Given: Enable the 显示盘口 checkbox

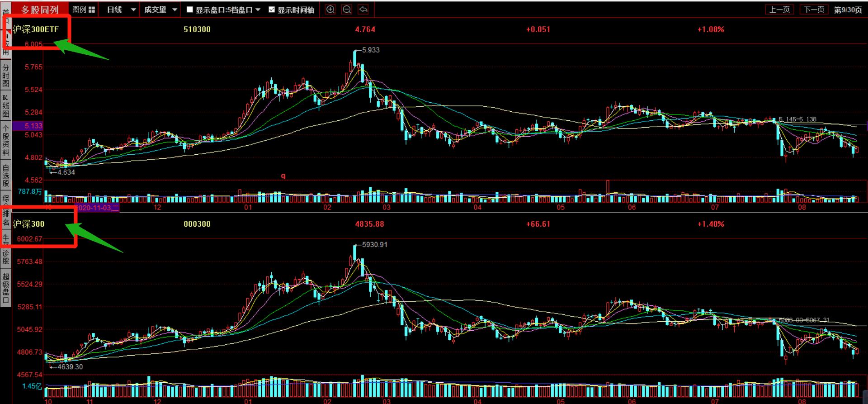Looking at the screenshot, I should (190, 10).
